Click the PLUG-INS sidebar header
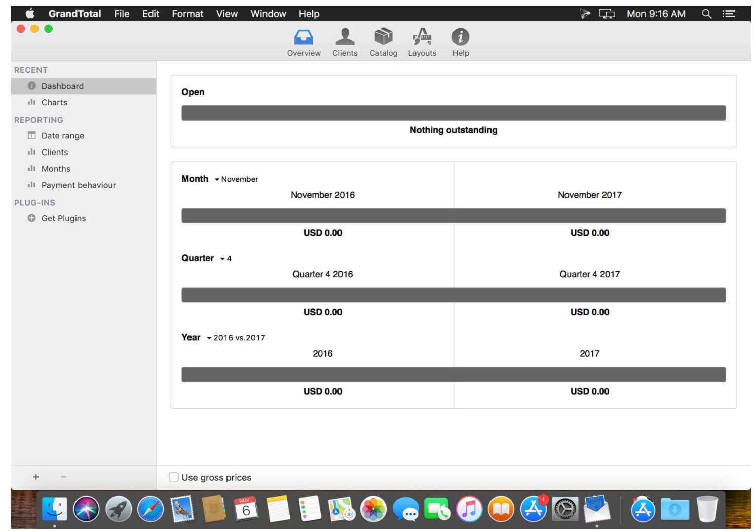This screenshot has width=756, height=532. [34, 203]
